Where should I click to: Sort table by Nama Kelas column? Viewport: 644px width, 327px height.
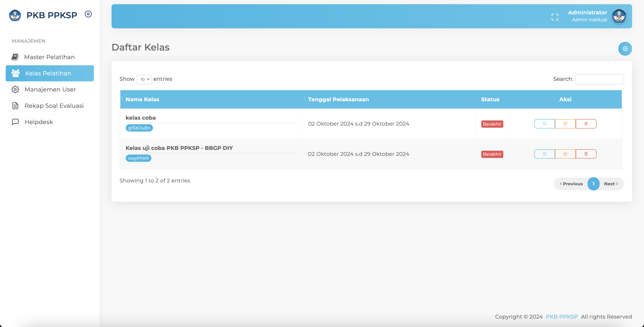coord(142,99)
